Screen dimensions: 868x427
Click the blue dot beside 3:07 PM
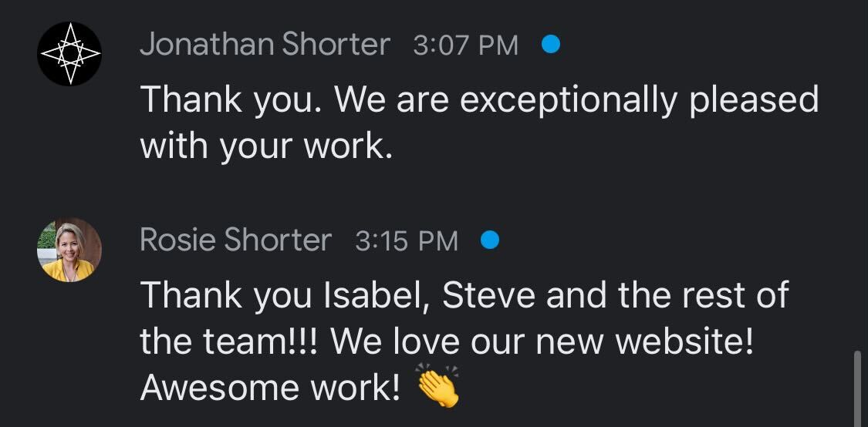[x=550, y=45]
